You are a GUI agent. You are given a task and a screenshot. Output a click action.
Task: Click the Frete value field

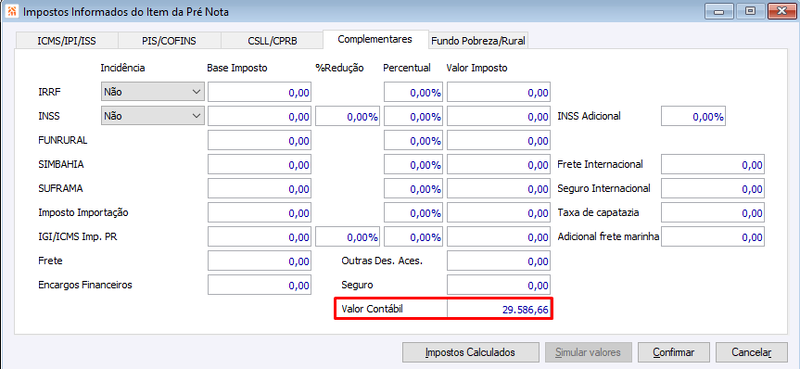tap(260, 261)
